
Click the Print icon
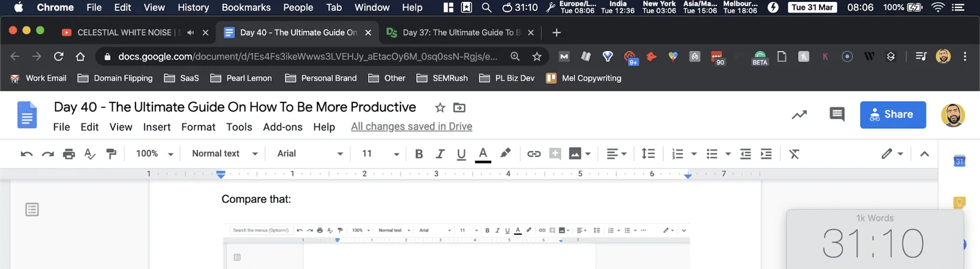point(69,154)
